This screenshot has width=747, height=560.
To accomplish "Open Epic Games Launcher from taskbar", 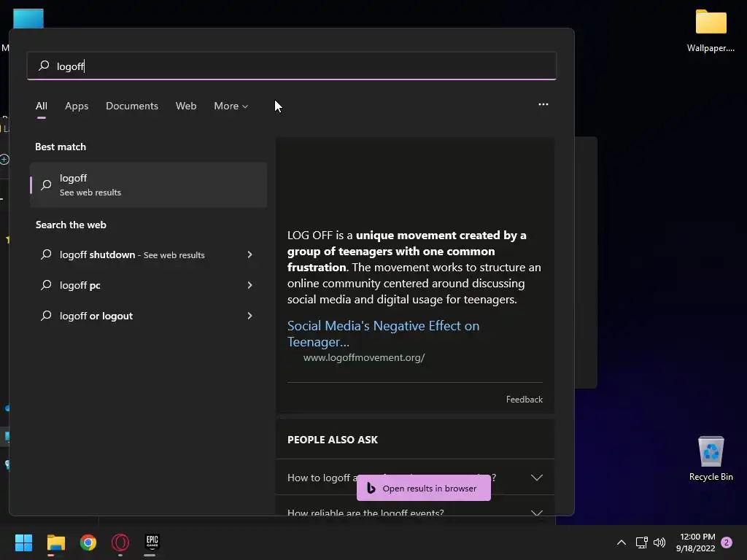I will [x=152, y=542].
